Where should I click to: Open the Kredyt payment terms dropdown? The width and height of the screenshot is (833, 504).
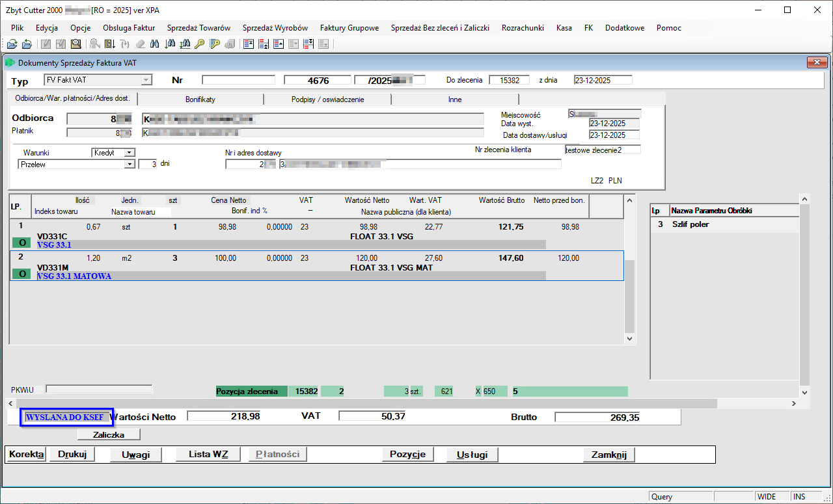click(130, 152)
